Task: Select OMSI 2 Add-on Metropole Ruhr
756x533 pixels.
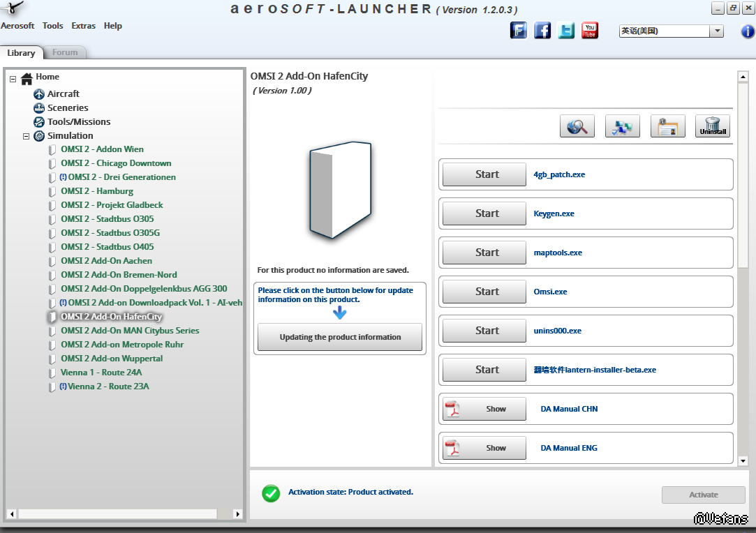Action: click(122, 345)
